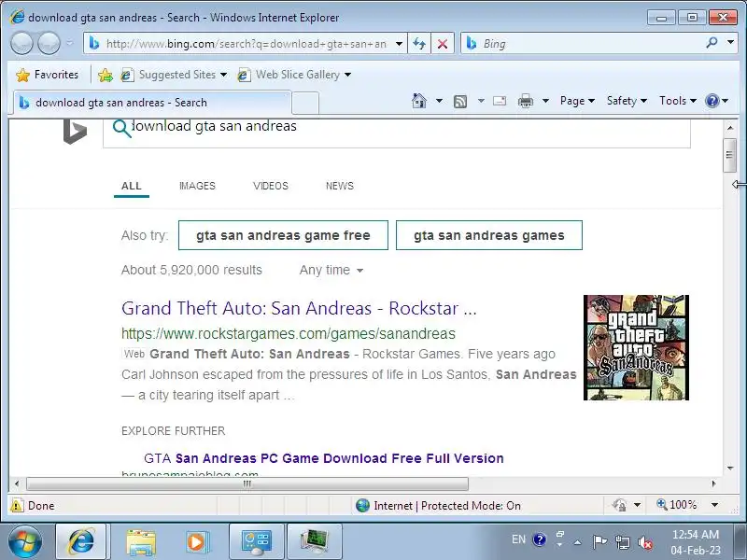Viewport: 747px width, 560px height.
Task: Open Windows Media Player taskbar icon
Action: pyautogui.click(x=196, y=542)
